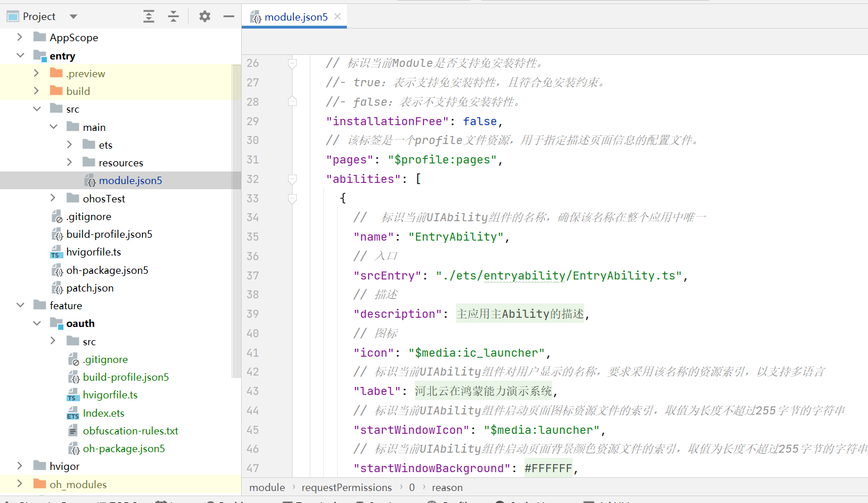Expand the ets folder
This screenshot has height=503, width=868.
(x=70, y=145)
